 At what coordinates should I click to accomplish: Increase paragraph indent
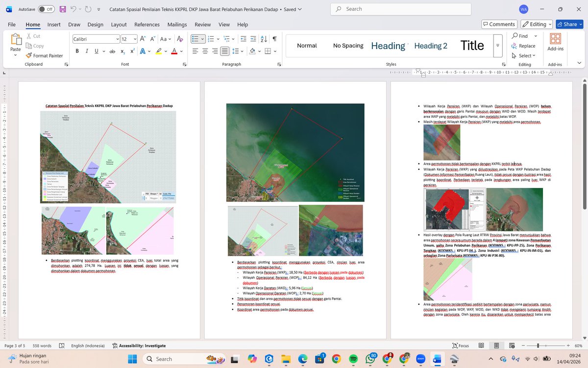254,39
